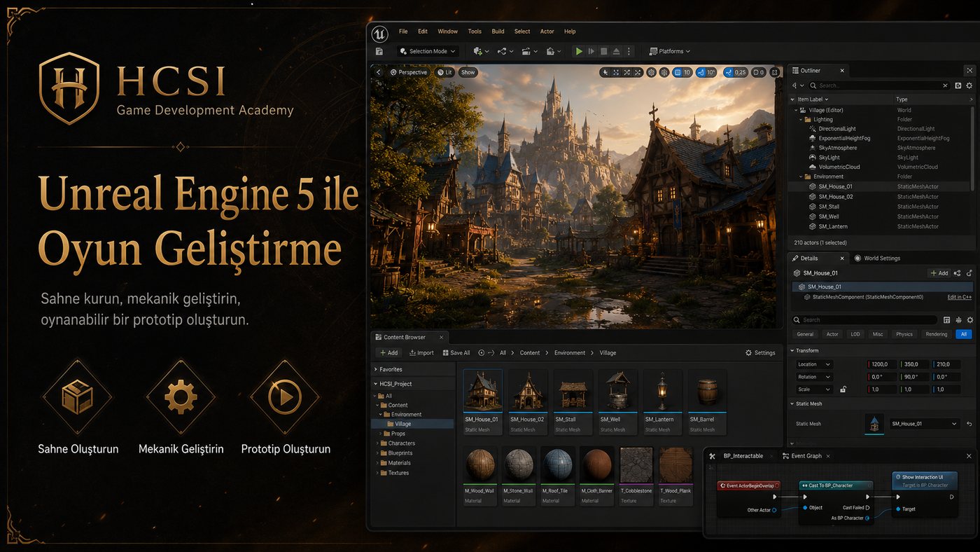Image resolution: width=980 pixels, height=552 pixels.
Task: Click the Eject button in play controls
Action: [616, 51]
